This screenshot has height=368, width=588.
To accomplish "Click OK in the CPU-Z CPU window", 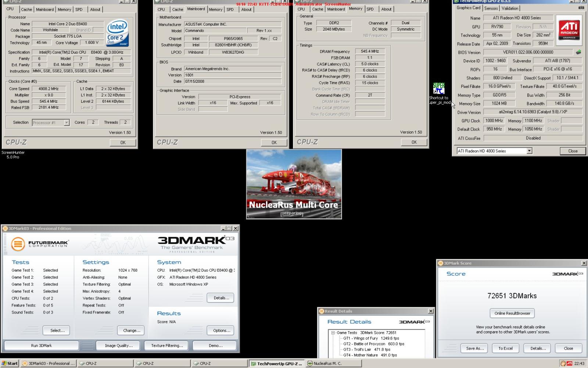I will point(123,142).
